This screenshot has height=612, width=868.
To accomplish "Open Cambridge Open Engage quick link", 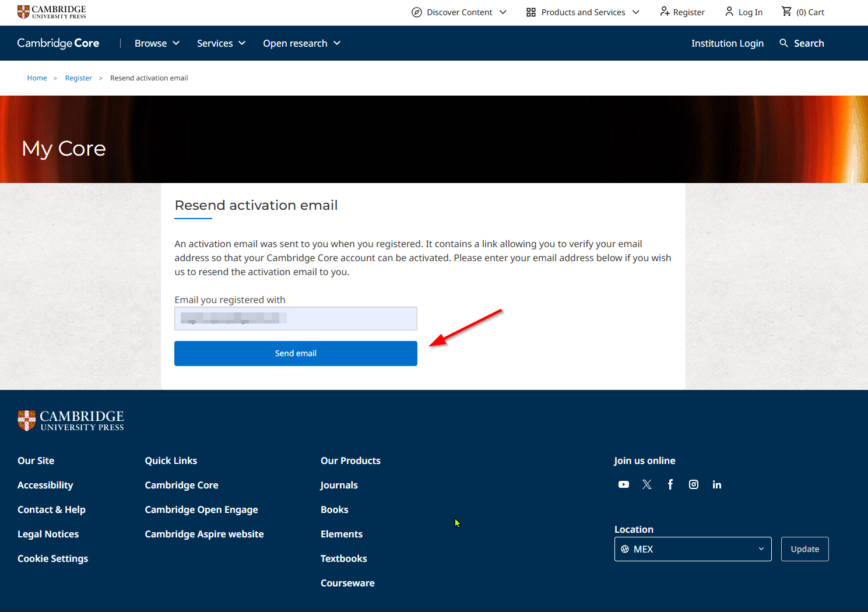I will [202, 509].
